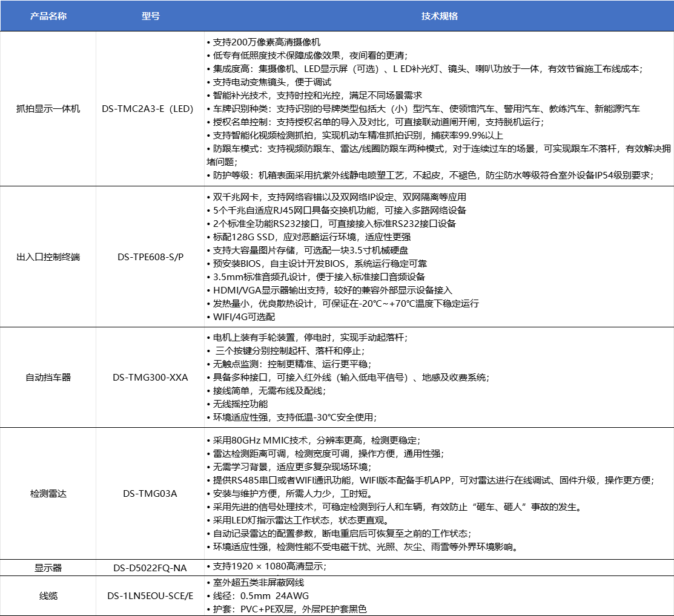Screen dimensions: 674x616
Task: Select the 出入口控制终端 product cell
Action: 48,257
